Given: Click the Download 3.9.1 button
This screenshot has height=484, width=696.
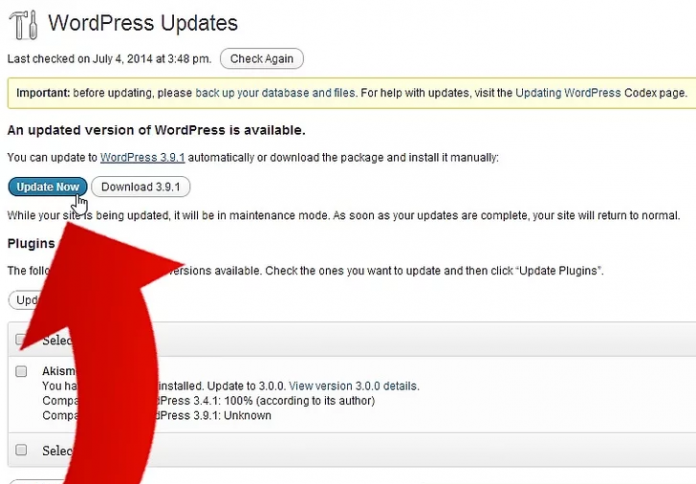Looking at the screenshot, I should pos(140,187).
